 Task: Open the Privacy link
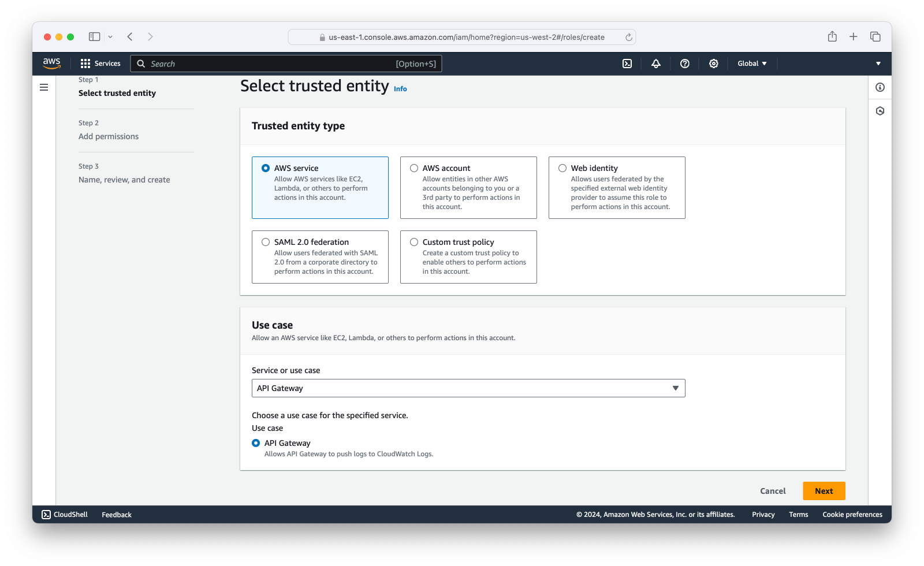763,515
